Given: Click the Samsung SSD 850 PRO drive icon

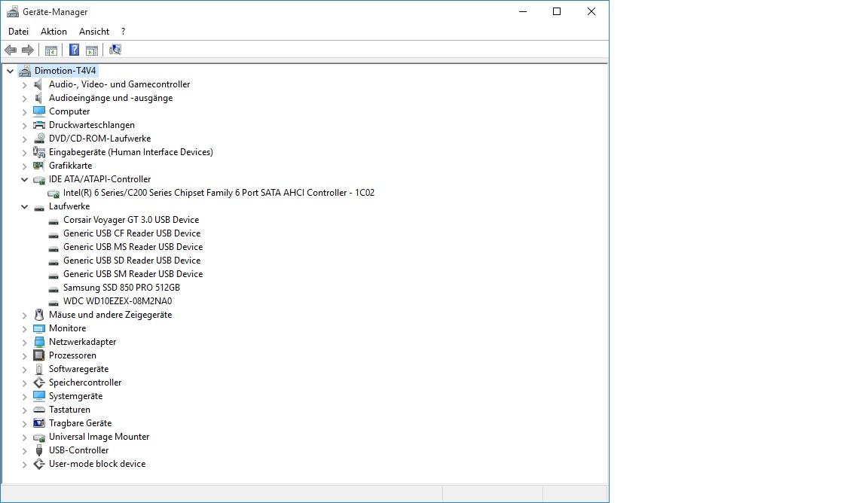Looking at the screenshot, I should pos(53,288).
